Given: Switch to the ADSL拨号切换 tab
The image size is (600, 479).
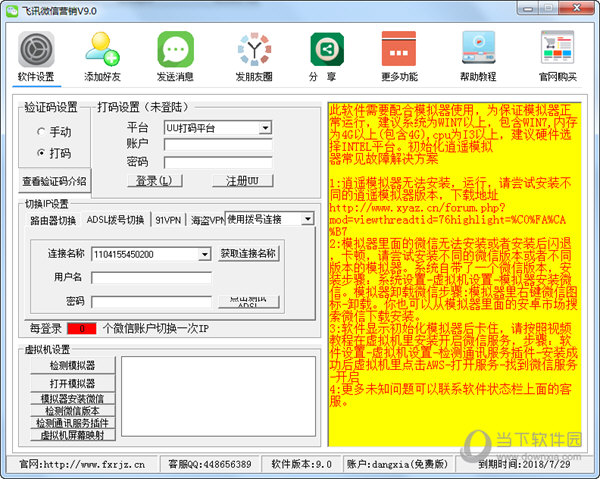Looking at the screenshot, I should coord(116,220).
